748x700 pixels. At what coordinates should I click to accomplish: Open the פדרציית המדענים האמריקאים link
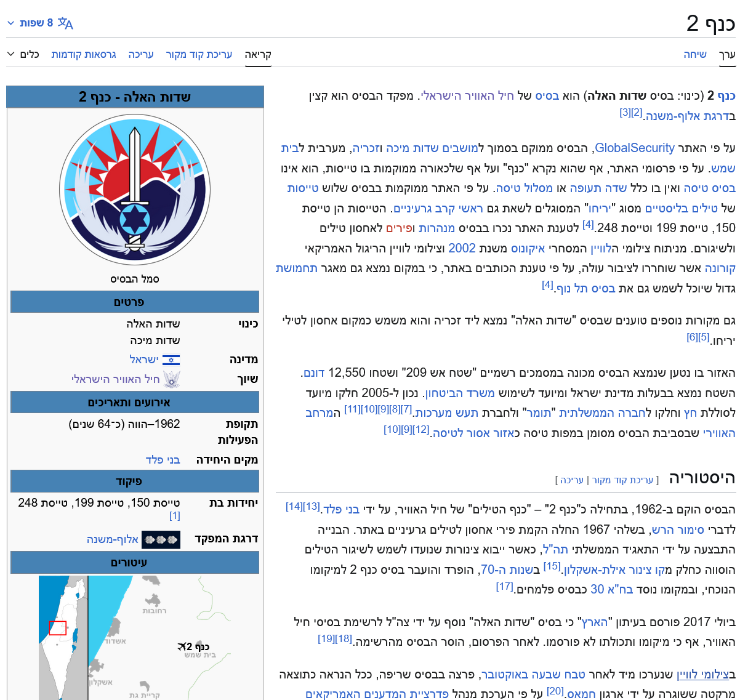377,694
